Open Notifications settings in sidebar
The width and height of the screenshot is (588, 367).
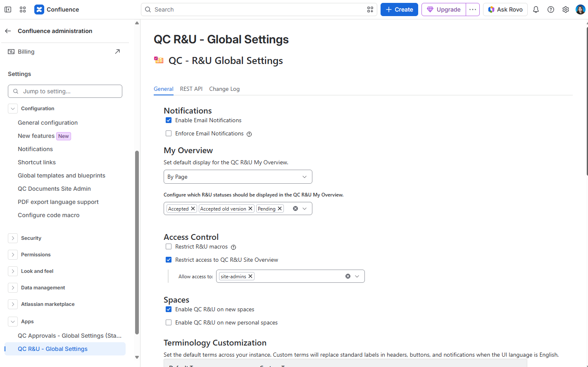[x=36, y=149]
